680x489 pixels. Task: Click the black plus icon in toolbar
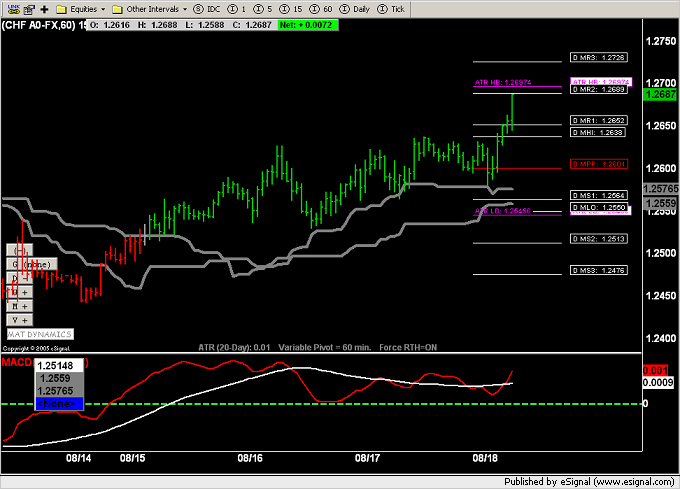point(44,9)
